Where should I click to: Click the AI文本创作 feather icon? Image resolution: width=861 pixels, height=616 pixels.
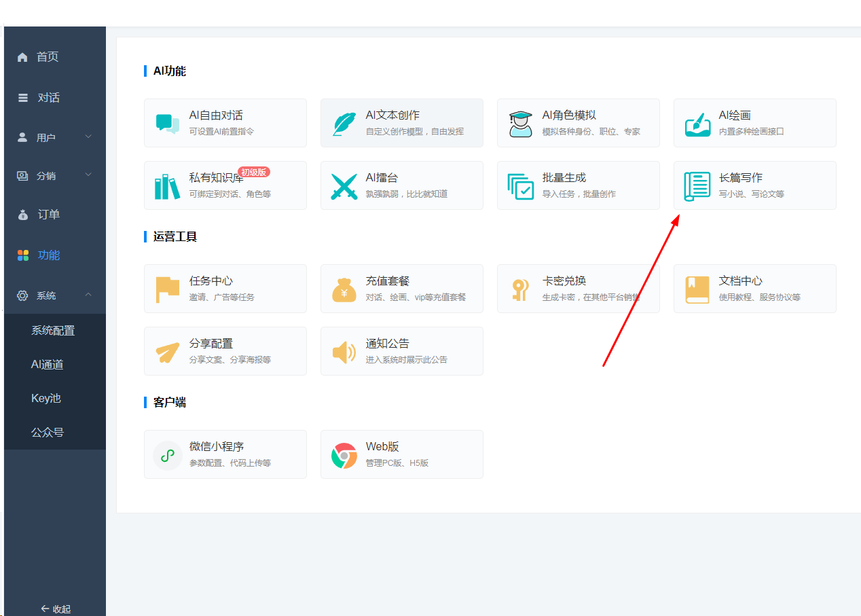click(x=344, y=124)
